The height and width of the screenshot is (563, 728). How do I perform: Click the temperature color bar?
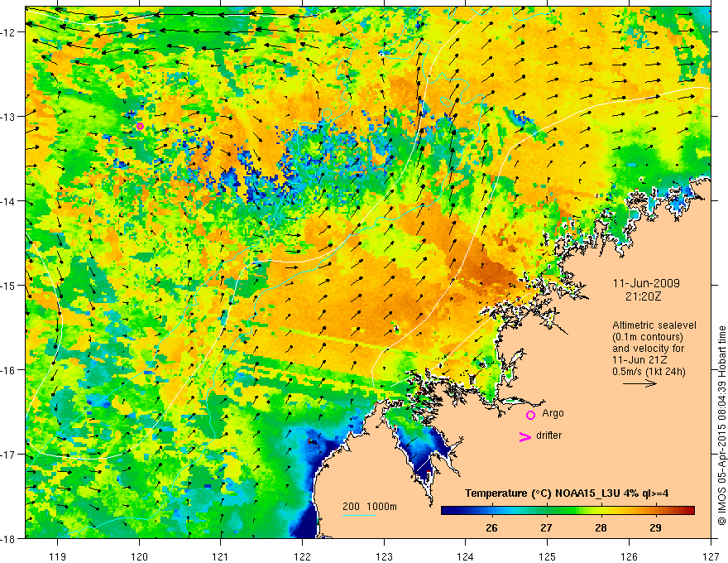tap(568, 511)
